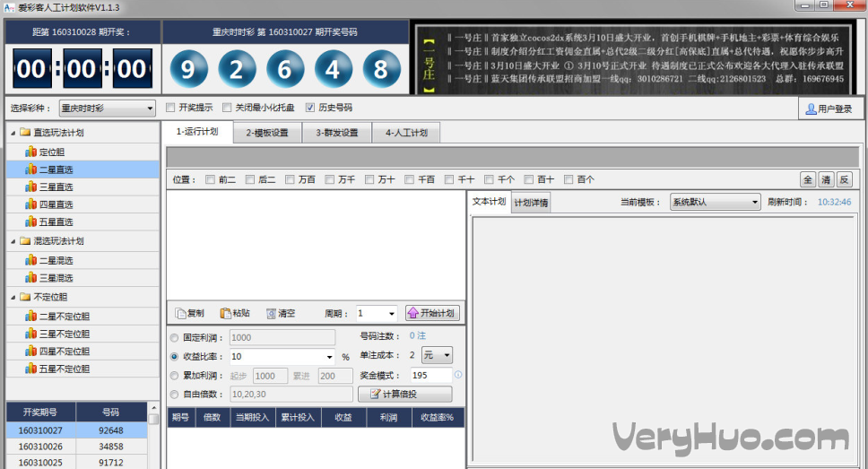This screenshot has height=469, width=868.
Task: Click the 清空 clear icon button
Action: click(x=281, y=313)
